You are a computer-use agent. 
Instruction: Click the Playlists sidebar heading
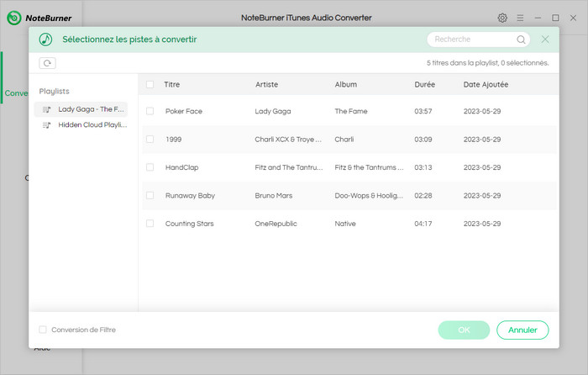54,91
